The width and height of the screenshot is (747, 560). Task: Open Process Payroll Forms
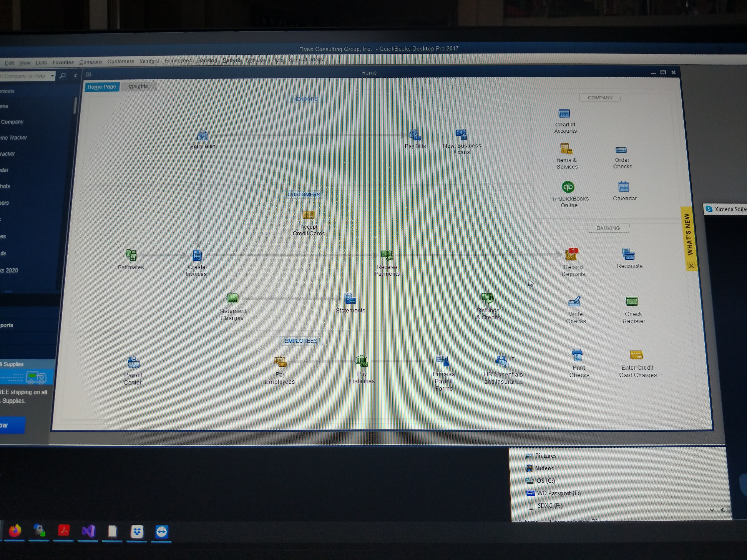[443, 361]
